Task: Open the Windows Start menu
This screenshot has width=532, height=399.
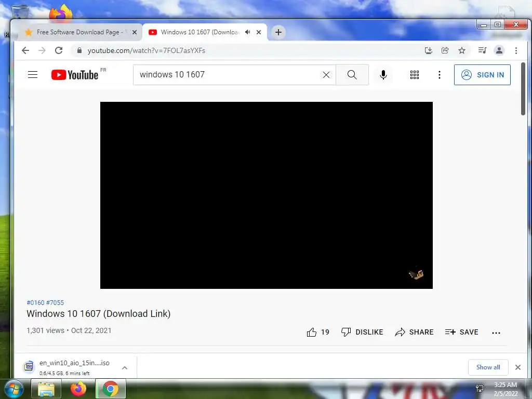Action: tap(14, 389)
